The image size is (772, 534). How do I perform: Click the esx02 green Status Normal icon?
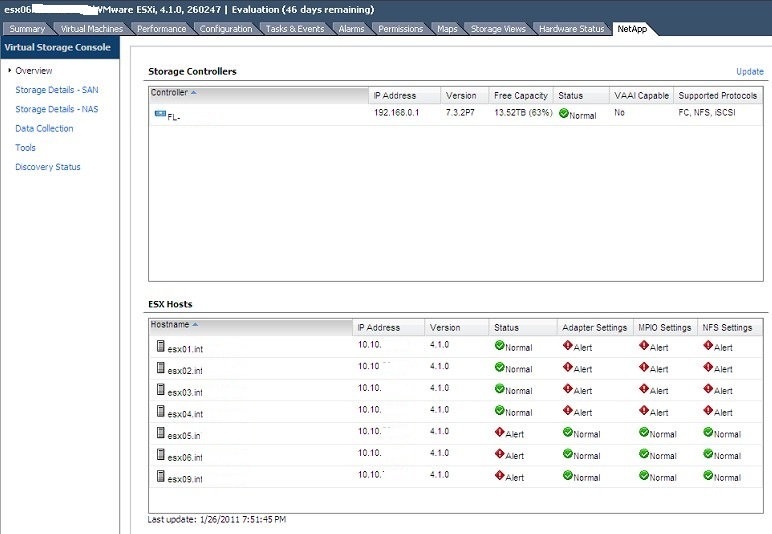499,367
